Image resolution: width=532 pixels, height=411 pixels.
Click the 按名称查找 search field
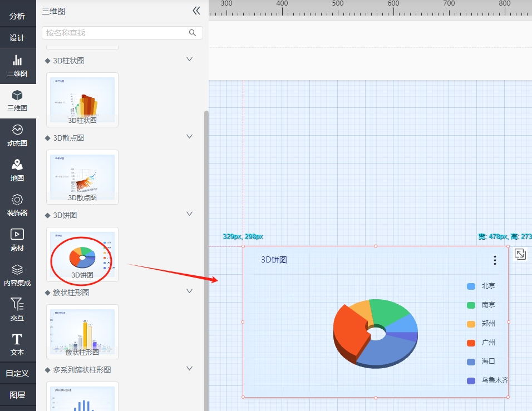(x=114, y=33)
